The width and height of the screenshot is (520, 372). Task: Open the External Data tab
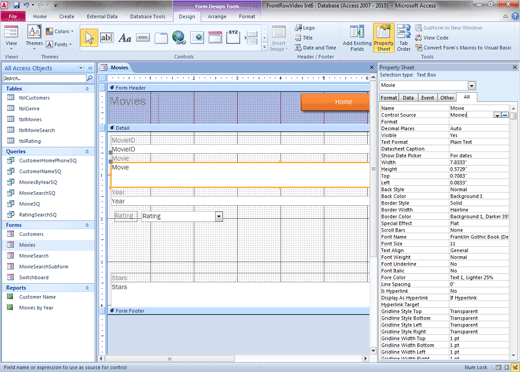pos(102,16)
